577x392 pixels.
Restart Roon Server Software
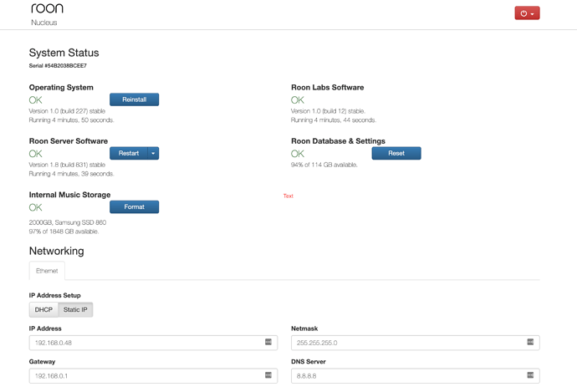click(129, 153)
